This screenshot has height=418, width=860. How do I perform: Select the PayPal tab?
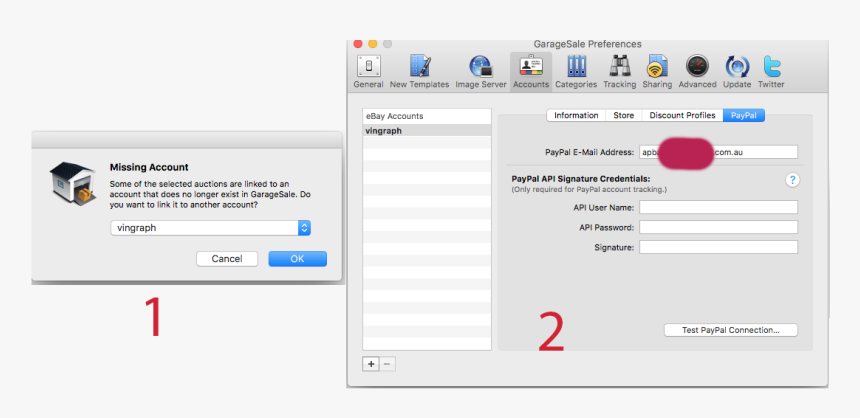(744, 115)
